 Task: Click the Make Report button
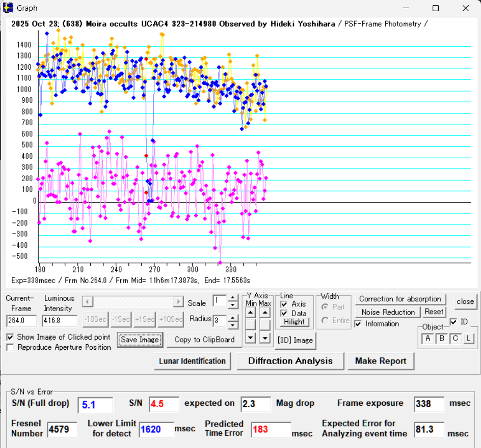tap(381, 361)
